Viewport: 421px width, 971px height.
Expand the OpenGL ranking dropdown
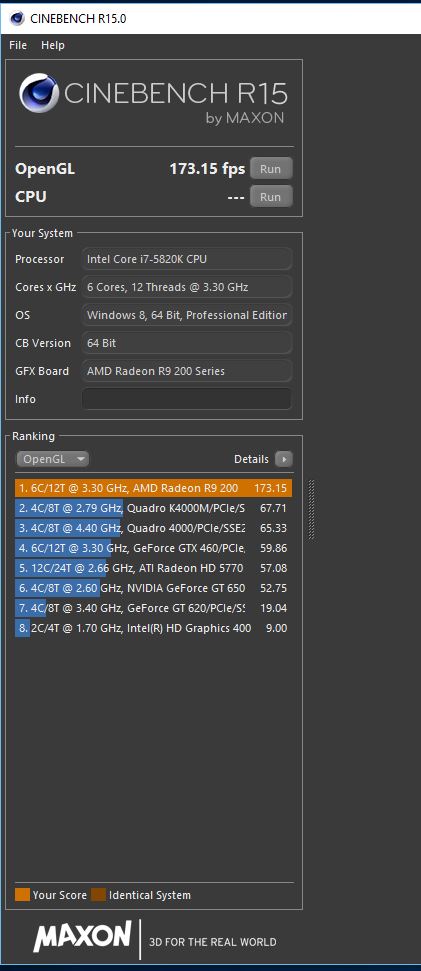point(53,459)
